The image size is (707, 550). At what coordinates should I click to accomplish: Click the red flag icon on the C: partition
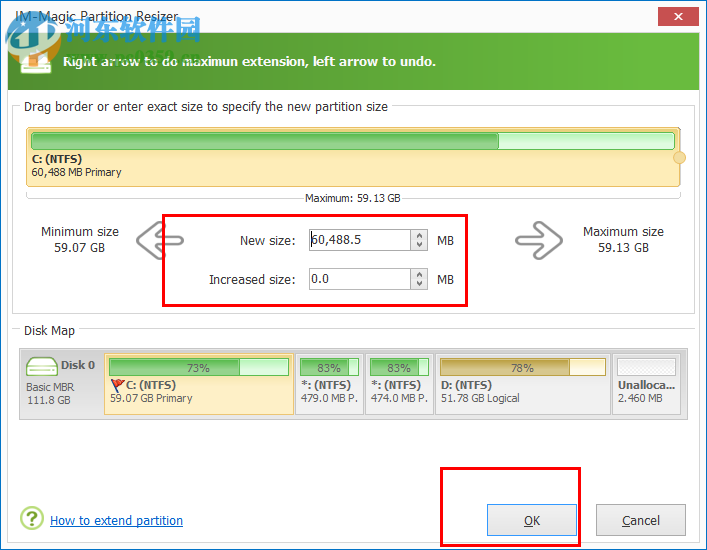click(x=117, y=385)
